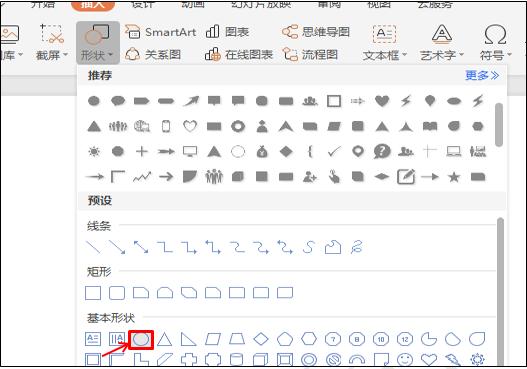The image size is (527, 369).
Task: Pick the hexagon in 基本形状
Action: (x=309, y=339)
